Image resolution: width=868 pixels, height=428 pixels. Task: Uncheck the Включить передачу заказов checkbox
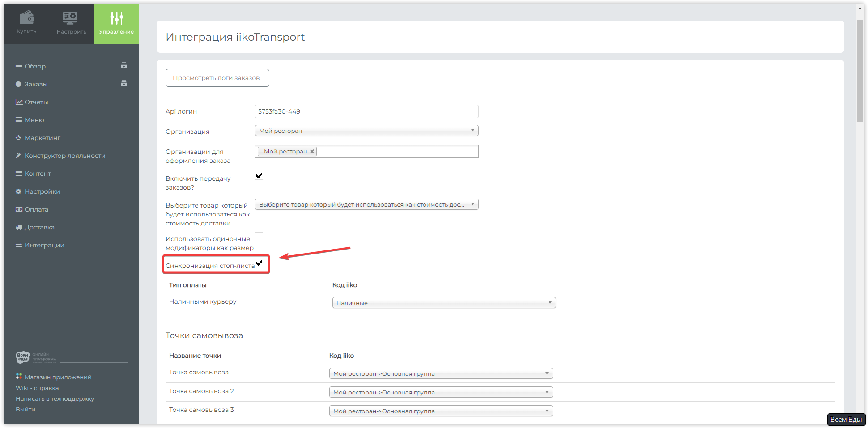point(259,176)
